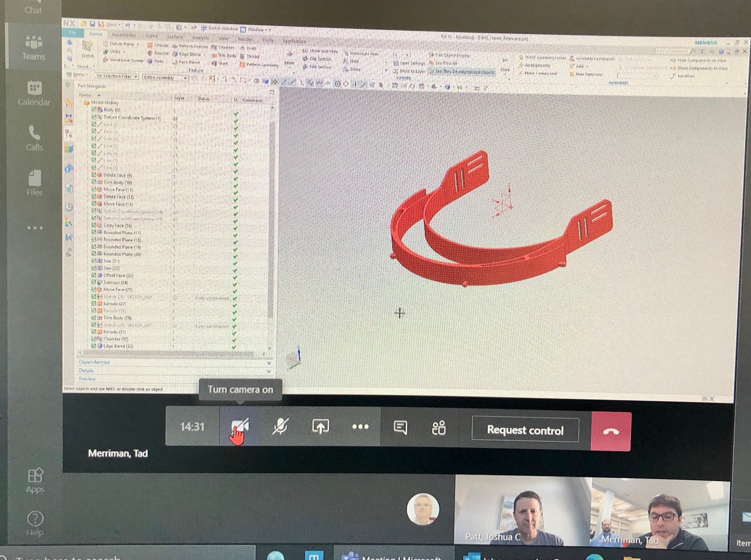The height and width of the screenshot is (560, 751).
Task: Hang up the call with the red button
Action: point(611,431)
